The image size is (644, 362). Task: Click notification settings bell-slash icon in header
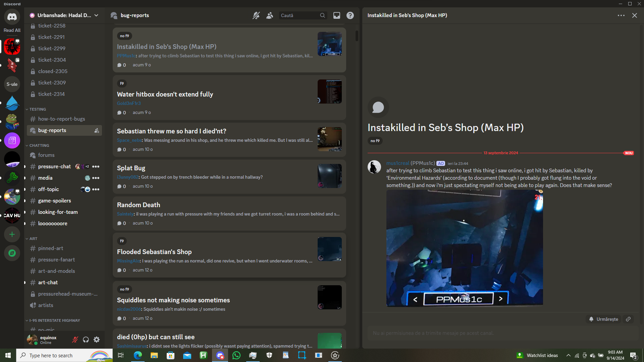256,15
